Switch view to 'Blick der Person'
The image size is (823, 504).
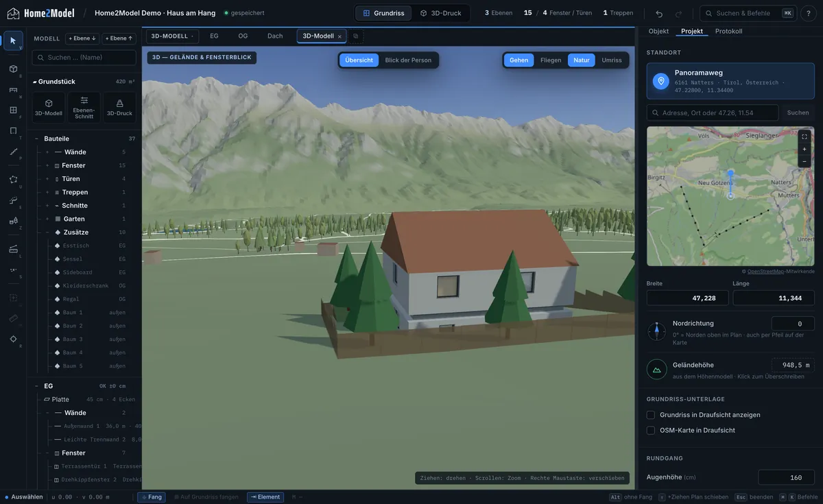[408, 60]
